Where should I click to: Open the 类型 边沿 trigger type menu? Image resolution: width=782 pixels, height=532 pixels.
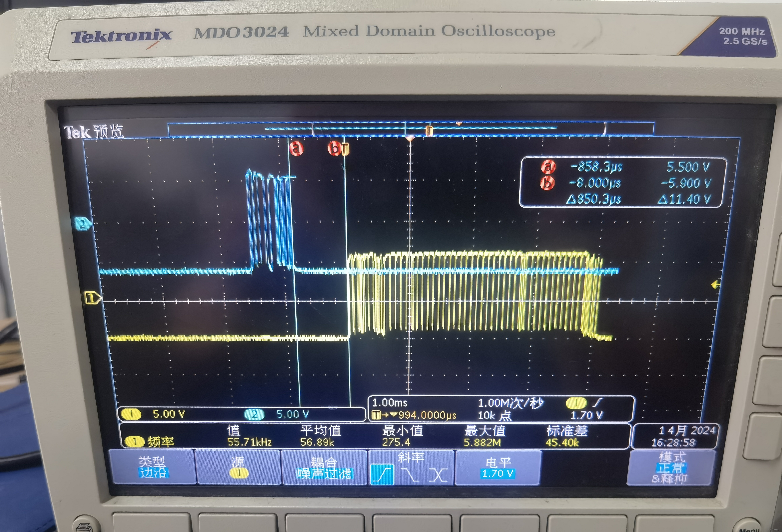(x=153, y=467)
